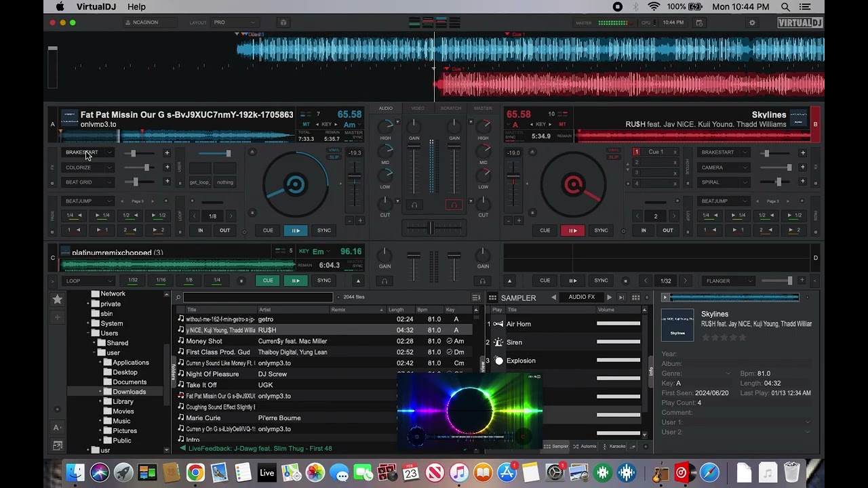Toggle master tempo MT on deck A
The height and width of the screenshot is (488, 868).
pyautogui.click(x=306, y=125)
